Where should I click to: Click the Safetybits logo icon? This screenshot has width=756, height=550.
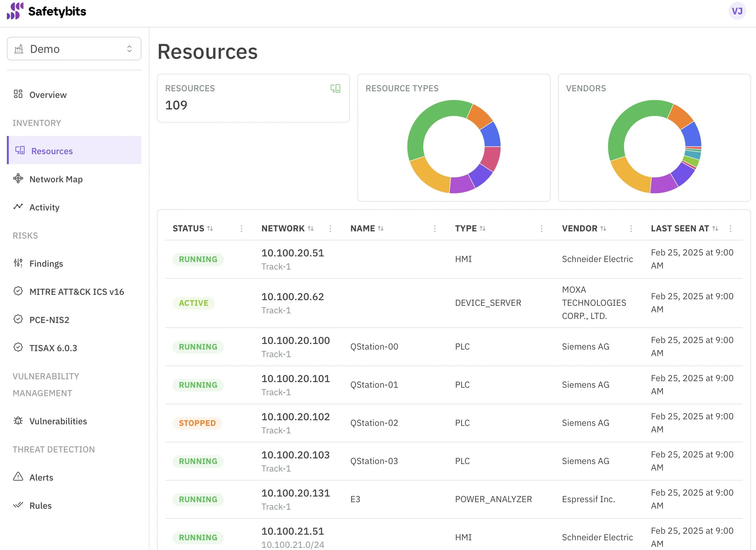pos(15,11)
